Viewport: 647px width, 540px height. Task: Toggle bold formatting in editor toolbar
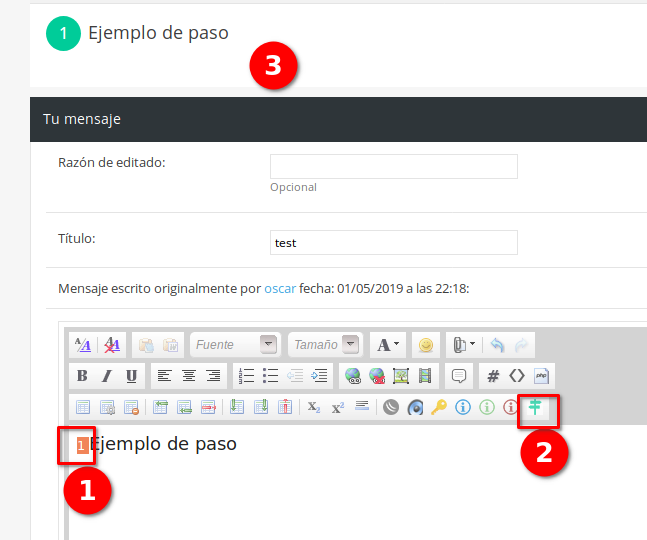click(82, 376)
